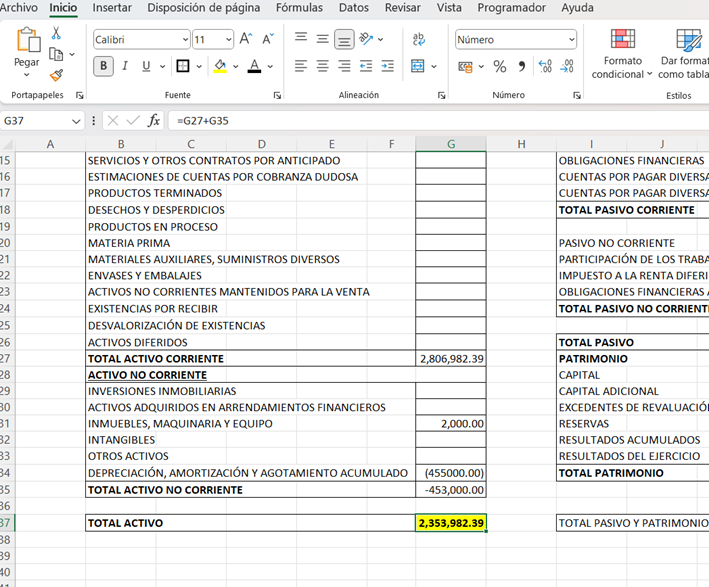Align text to top icon
This screenshot has height=587, width=709.
tap(301, 39)
